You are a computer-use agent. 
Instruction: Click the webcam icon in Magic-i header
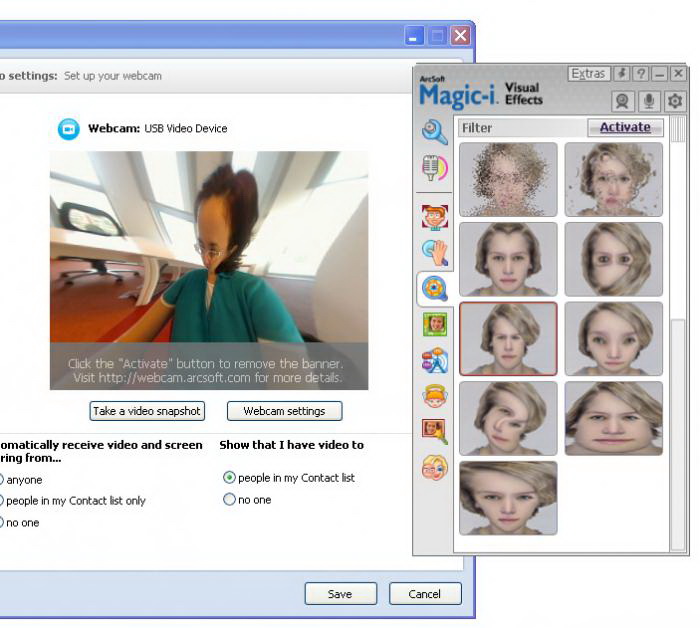coord(623,101)
